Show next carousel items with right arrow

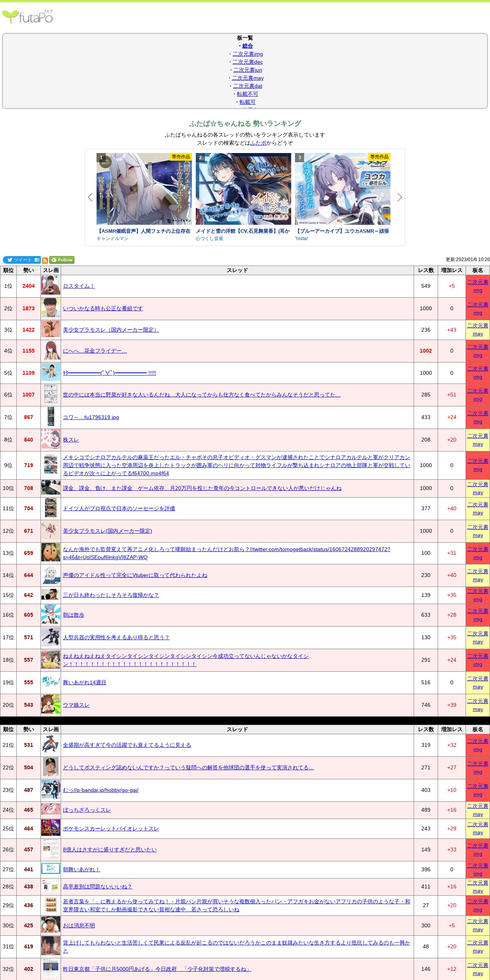(x=400, y=197)
